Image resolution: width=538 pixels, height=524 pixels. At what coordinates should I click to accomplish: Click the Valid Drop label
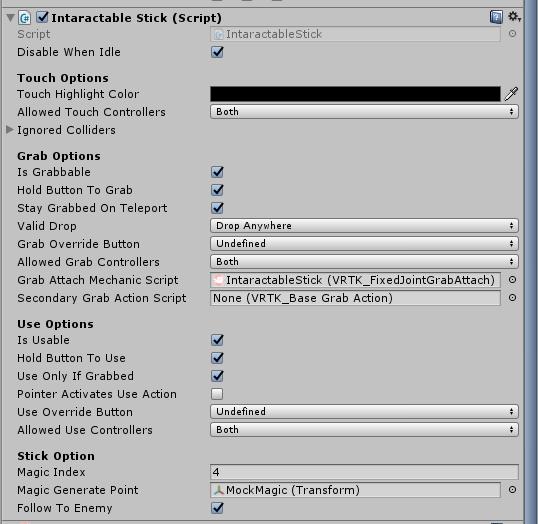pos(47,226)
